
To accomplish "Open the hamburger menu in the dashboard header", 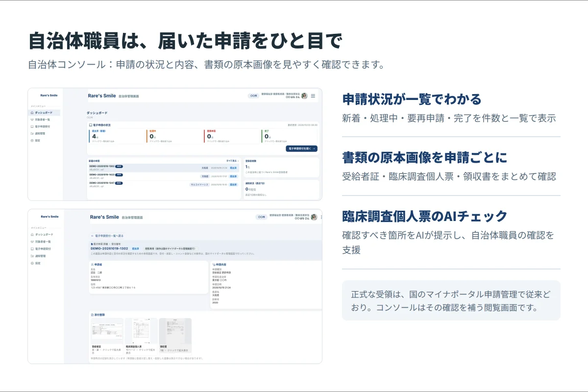I will point(313,96).
